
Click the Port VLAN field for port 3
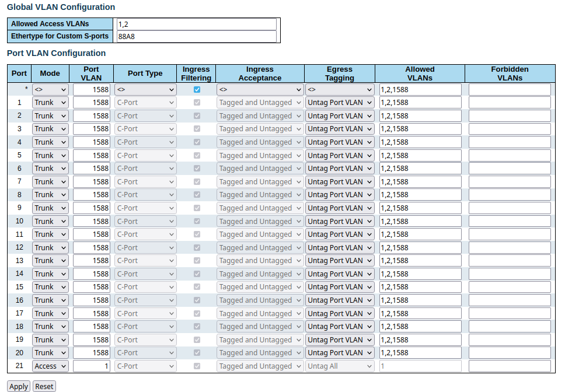(92, 129)
